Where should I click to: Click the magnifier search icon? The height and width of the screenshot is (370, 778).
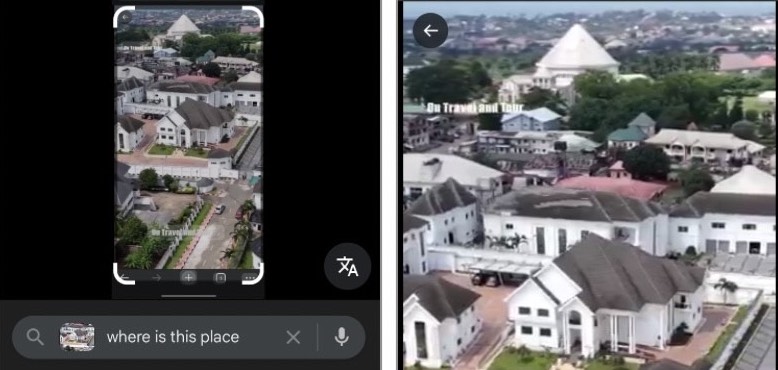coord(35,337)
